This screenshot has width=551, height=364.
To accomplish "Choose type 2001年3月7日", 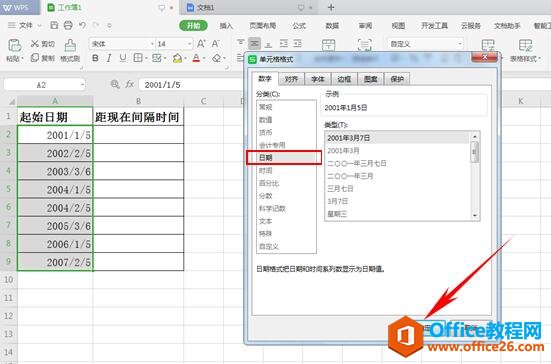I will click(x=398, y=138).
